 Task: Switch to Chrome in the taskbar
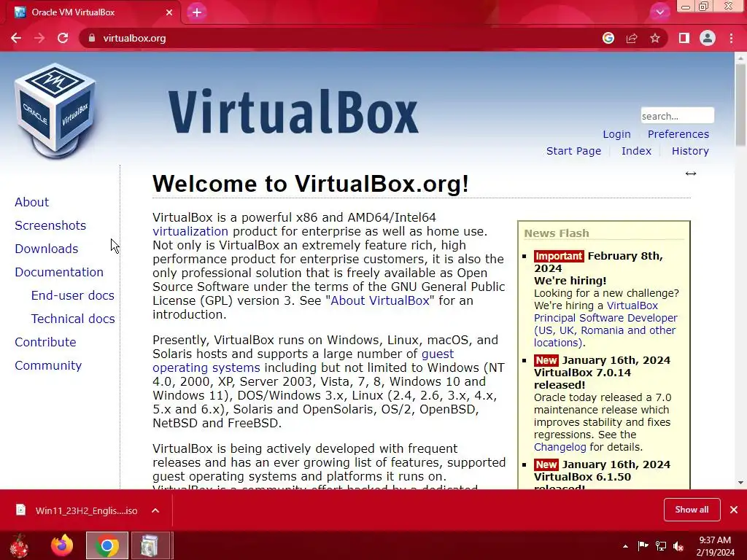(107, 545)
